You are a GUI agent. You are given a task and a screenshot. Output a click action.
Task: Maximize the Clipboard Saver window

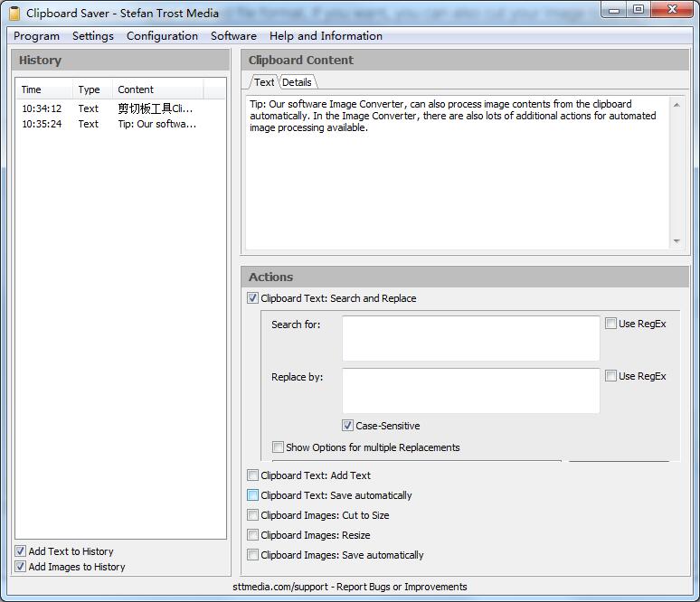(x=639, y=9)
